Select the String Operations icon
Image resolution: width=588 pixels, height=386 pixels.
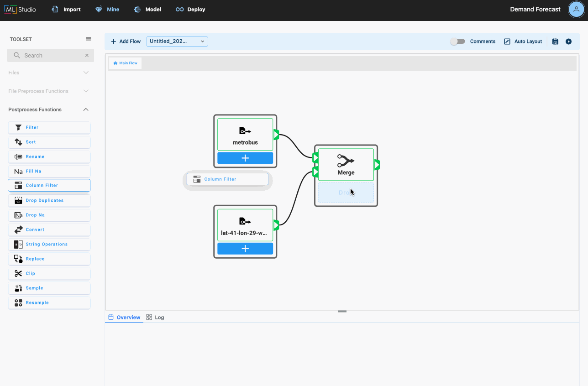[x=18, y=244]
